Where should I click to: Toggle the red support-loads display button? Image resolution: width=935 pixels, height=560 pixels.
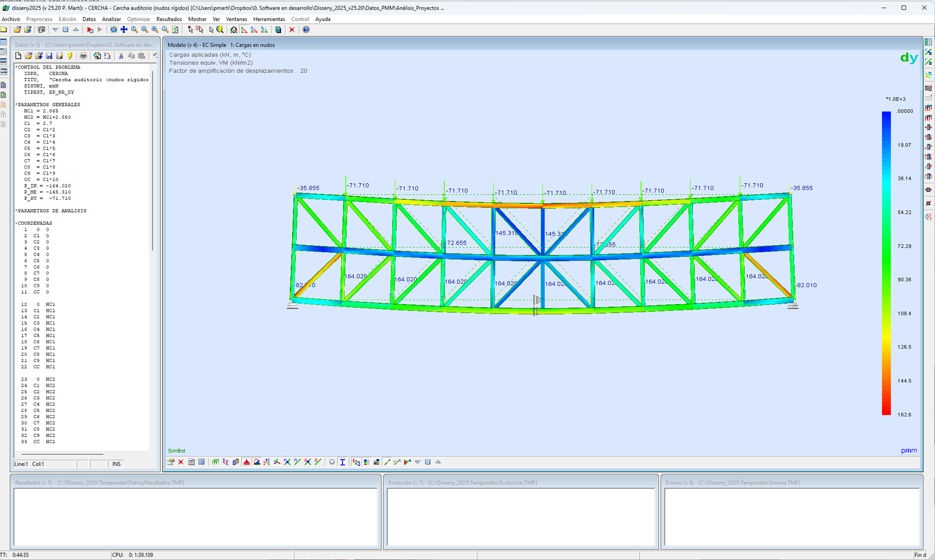tap(247, 462)
